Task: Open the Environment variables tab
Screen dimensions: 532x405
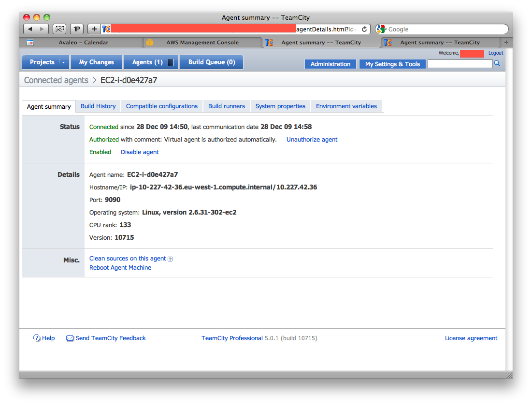Action: pyautogui.click(x=346, y=106)
